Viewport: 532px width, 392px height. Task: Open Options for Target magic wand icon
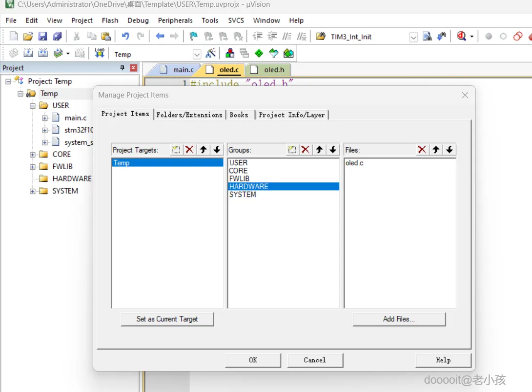pos(211,54)
